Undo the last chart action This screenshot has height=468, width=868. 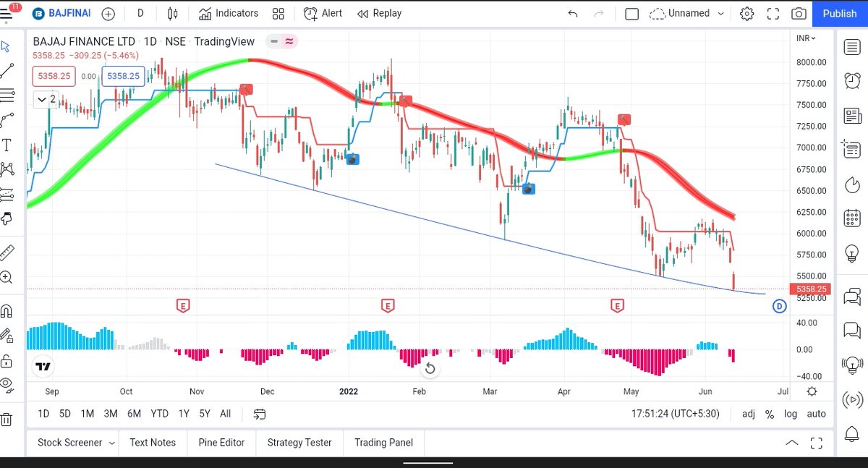click(573, 13)
